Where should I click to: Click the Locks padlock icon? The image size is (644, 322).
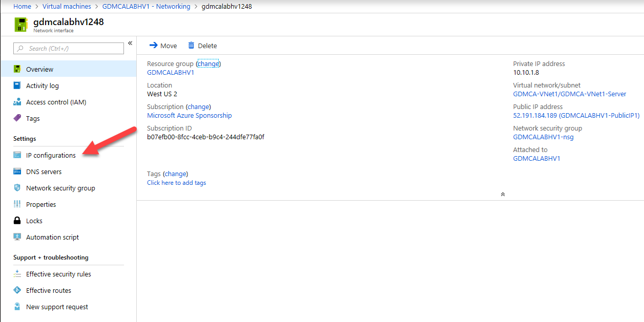[x=17, y=221]
